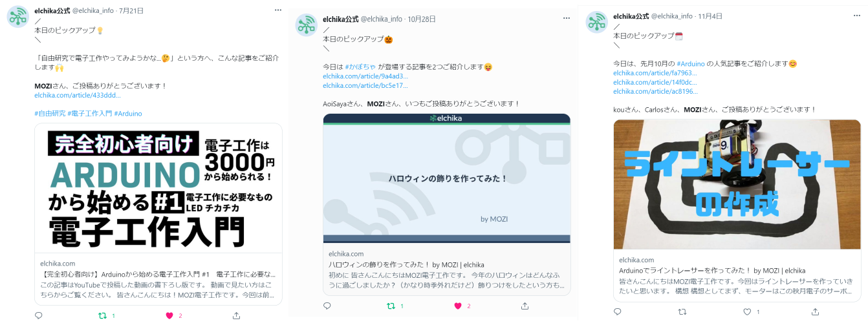Open the Halloween decoration article card
Image resolution: width=868 pixels, height=325 pixels.
[446, 205]
